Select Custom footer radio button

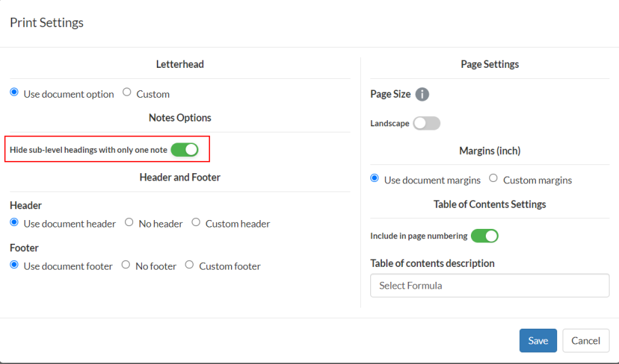pyautogui.click(x=190, y=266)
